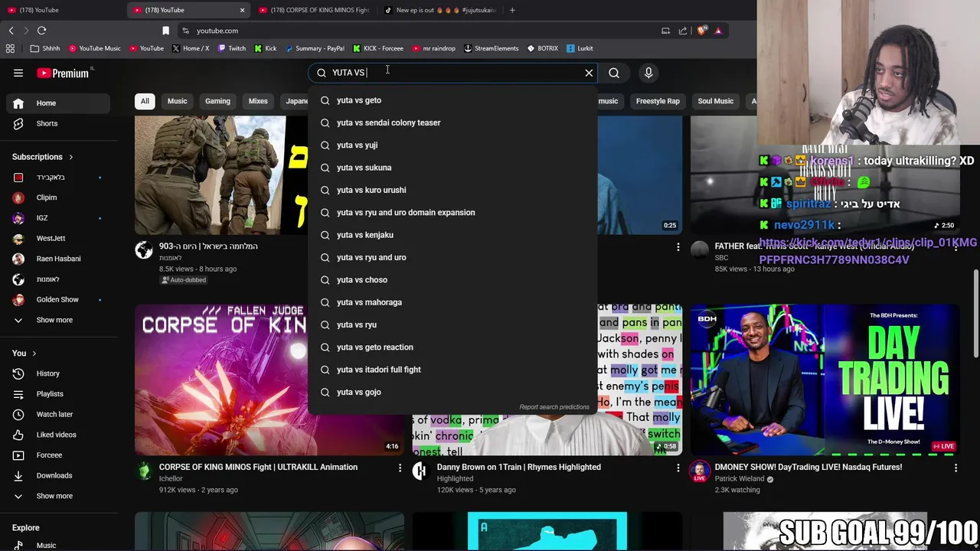980x551 pixels.
Task: Go back with the browser back arrow
Action: [11, 31]
